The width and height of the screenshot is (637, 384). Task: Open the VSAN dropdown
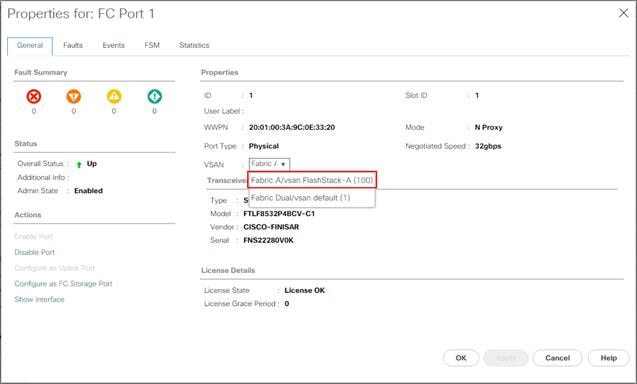pos(269,164)
